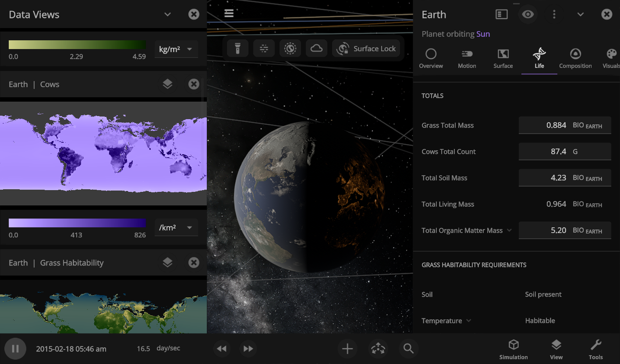Image resolution: width=620 pixels, height=364 pixels.
Task: Toggle the flashlight icon in viewport toolbar
Action: [x=237, y=49]
